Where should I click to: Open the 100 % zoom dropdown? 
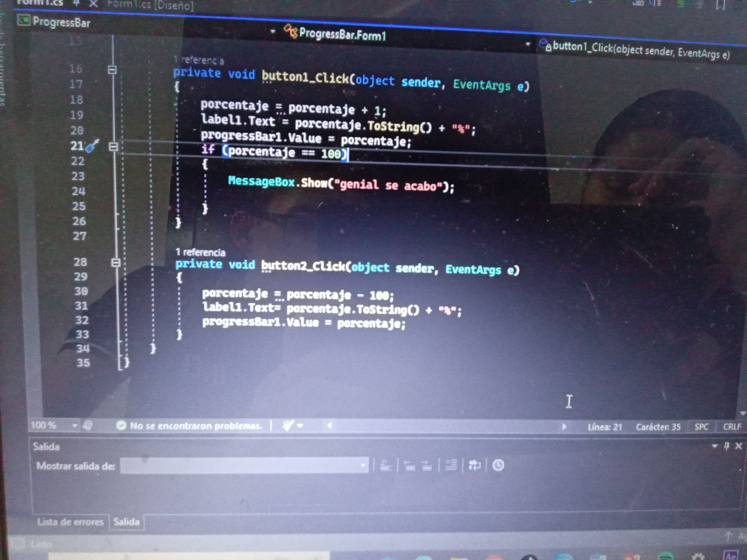[75, 425]
